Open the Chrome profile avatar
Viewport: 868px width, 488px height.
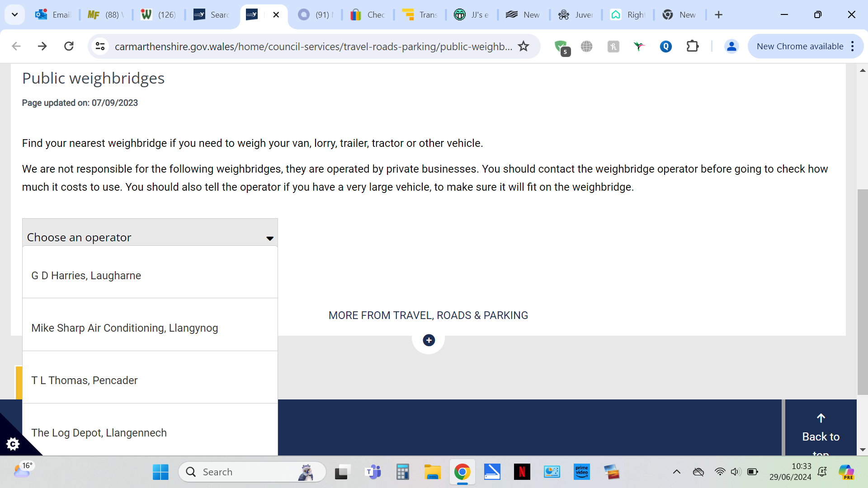[x=731, y=46]
